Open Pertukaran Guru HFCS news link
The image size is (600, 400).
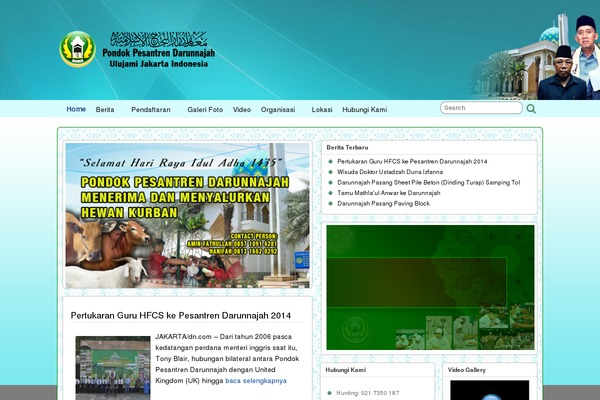pyautogui.click(x=412, y=162)
